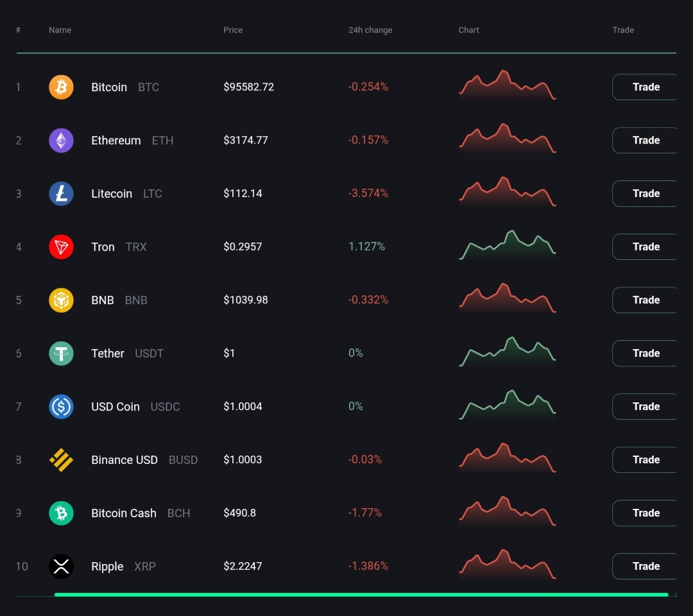The width and height of the screenshot is (693, 616).
Task: Click the red Tron logo icon
Action: [61, 247]
